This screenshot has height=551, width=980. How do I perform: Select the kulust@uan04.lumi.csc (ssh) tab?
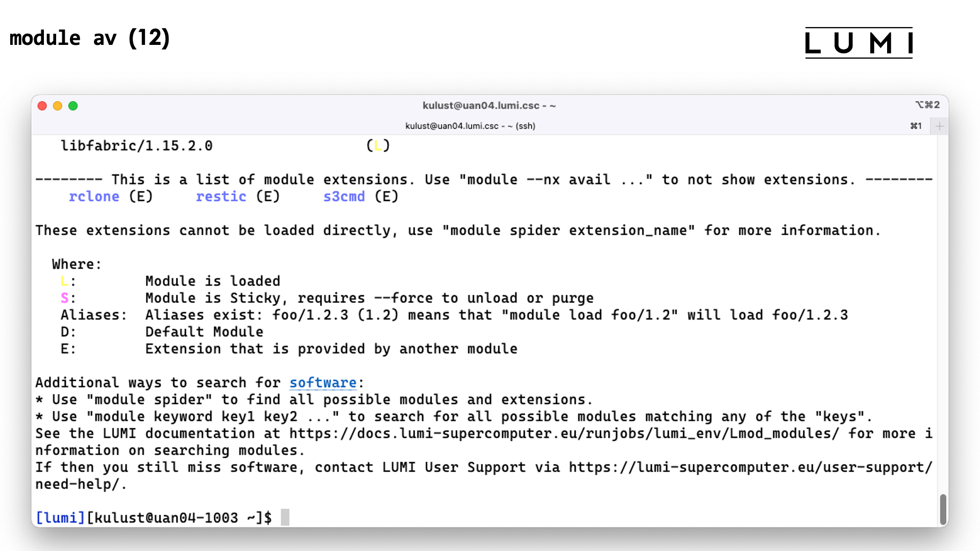pyautogui.click(x=470, y=126)
